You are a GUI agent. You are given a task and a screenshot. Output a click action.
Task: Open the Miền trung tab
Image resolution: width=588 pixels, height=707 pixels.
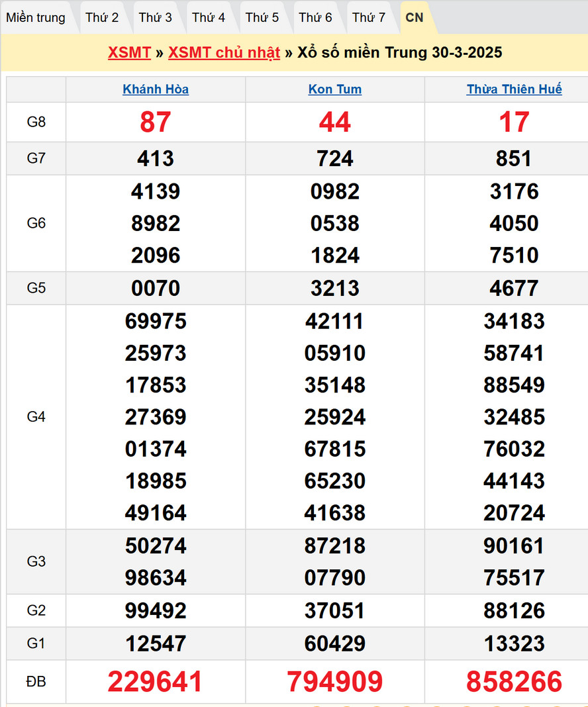(36, 18)
